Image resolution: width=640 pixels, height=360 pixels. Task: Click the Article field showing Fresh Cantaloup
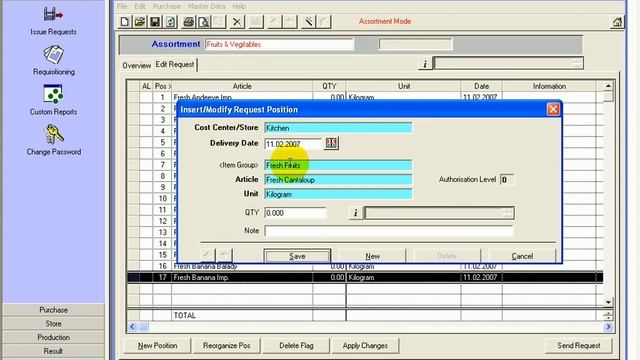point(338,180)
